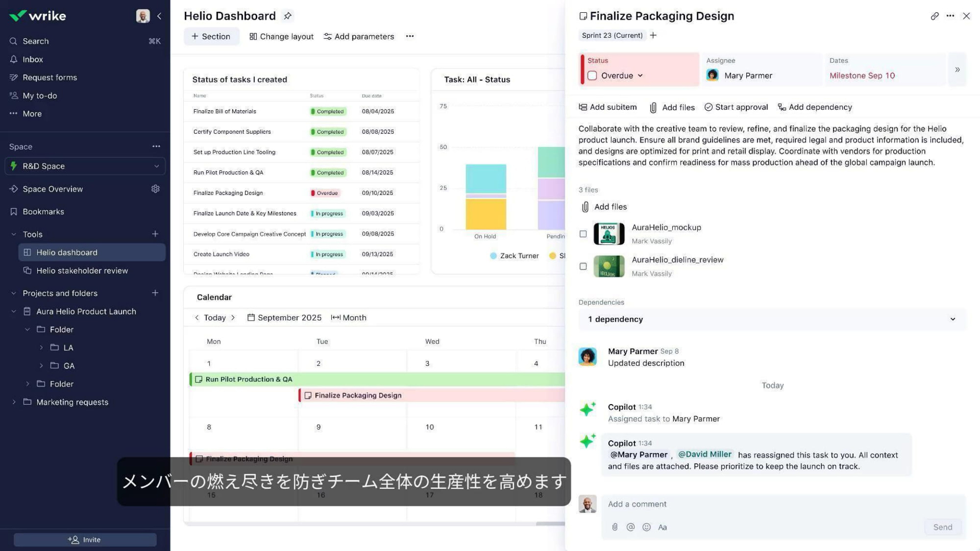Pin the Helio Dashboard

pos(288,16)
